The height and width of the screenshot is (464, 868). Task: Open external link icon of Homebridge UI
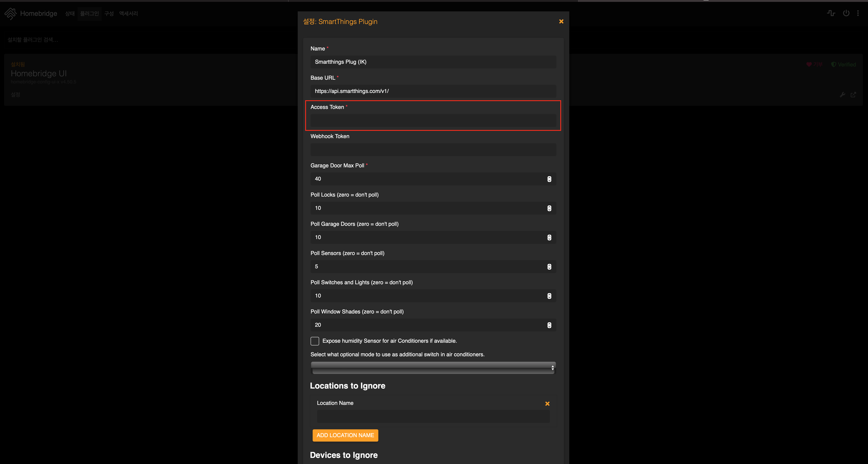[x=853, y=95]
